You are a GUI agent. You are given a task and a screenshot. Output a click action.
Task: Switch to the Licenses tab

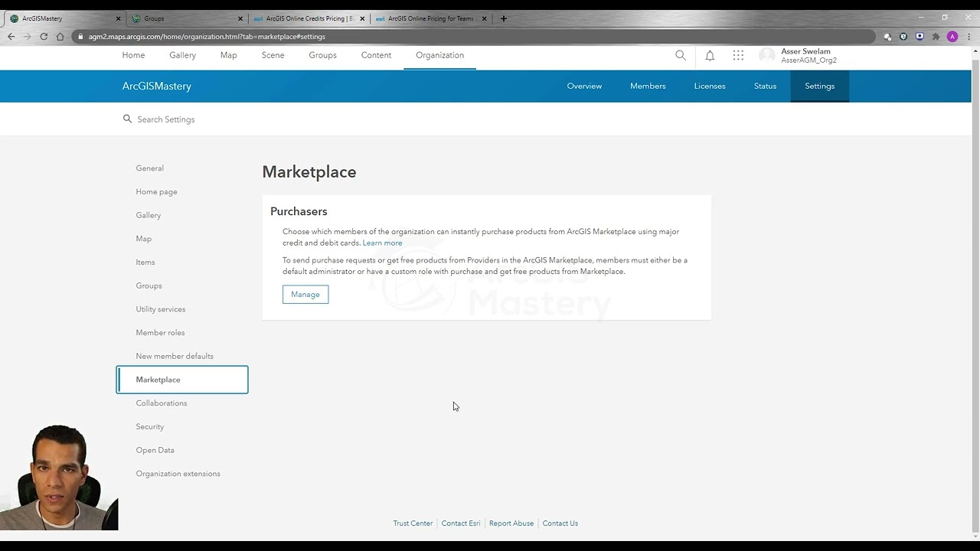point(710,86)
